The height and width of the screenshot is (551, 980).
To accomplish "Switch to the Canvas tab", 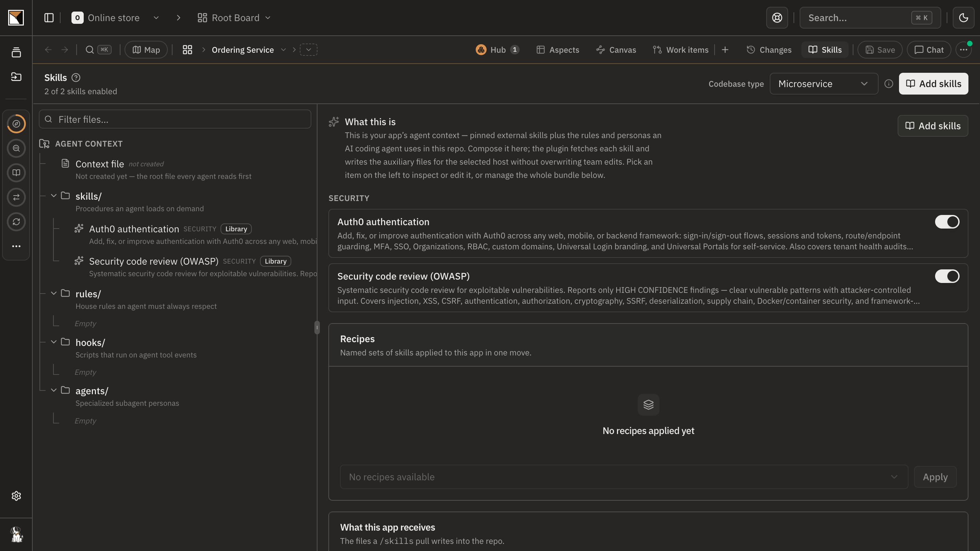I will click(x=616, y=50).
